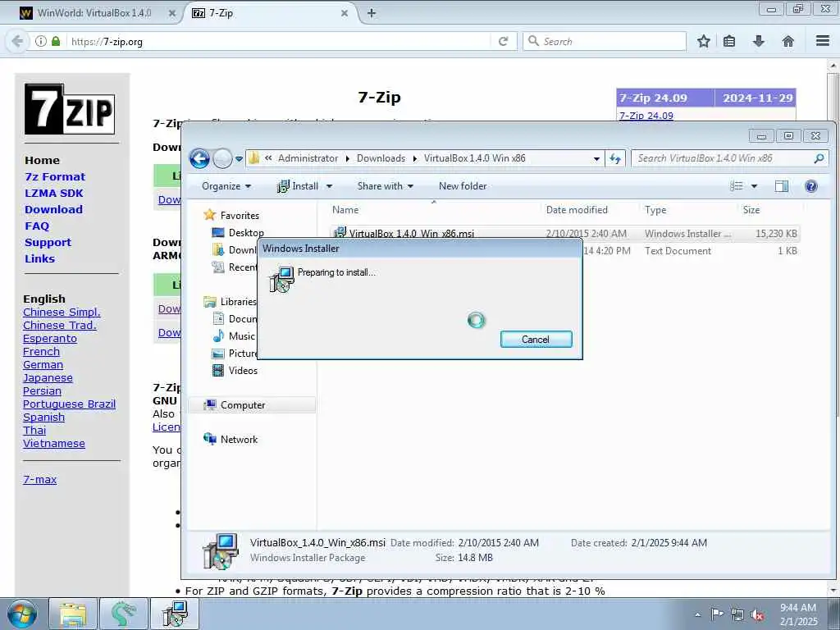Switch language to German
The height and width of the screenshot is (630, 840).
click(x=43, y=365)
